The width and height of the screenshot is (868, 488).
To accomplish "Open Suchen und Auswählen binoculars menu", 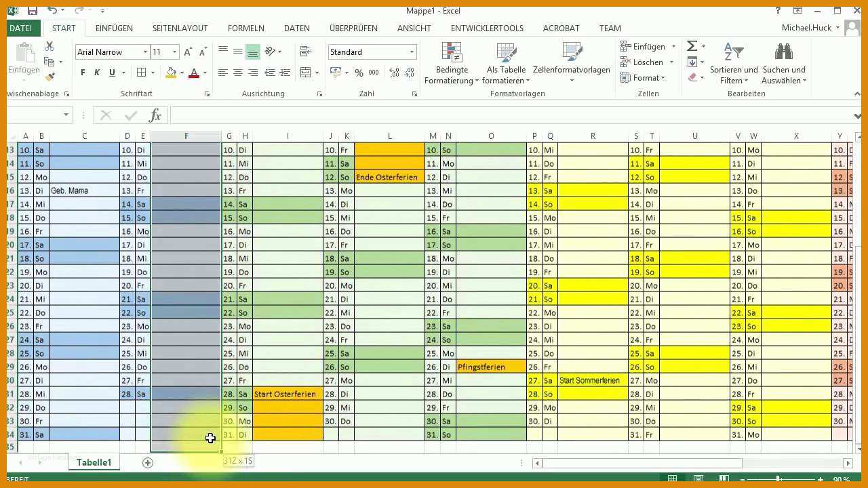I will (x=784, y=64).
